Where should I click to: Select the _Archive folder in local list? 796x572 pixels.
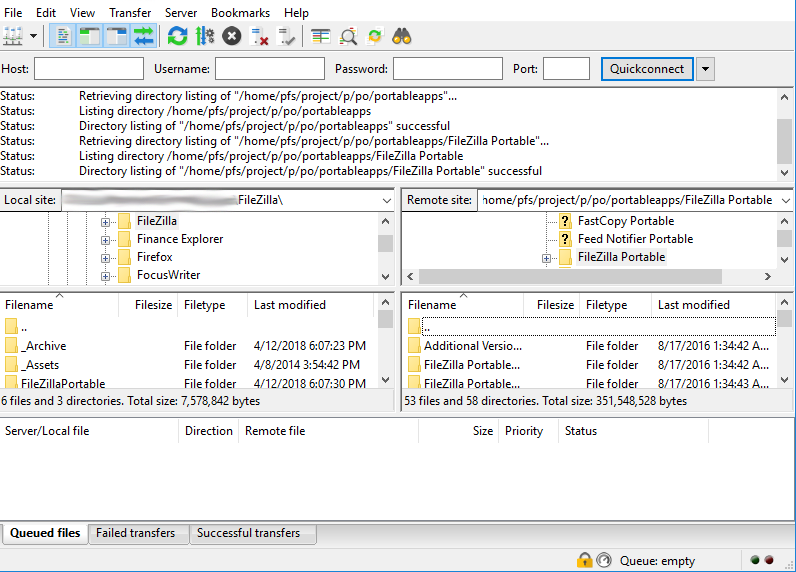click(45, 346)
